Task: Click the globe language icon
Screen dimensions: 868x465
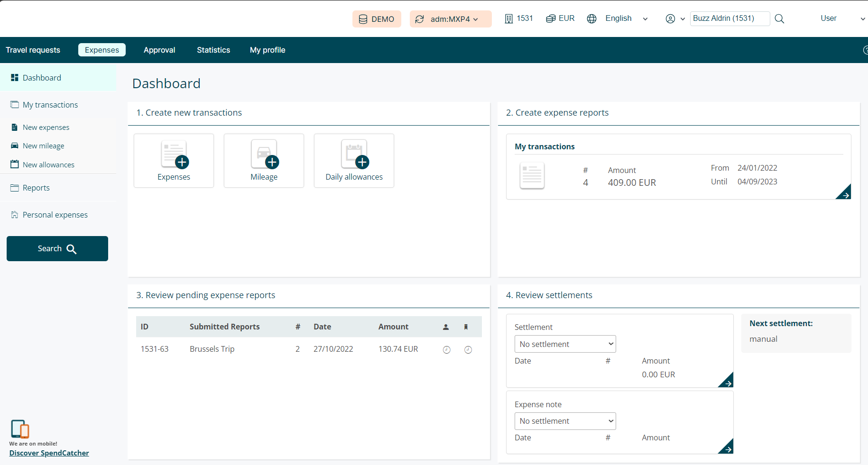Action: point(591,19)
